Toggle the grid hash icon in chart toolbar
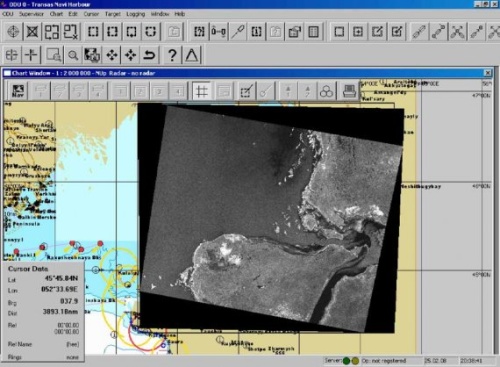Screen dimensions: 500x367 point(201,91)
